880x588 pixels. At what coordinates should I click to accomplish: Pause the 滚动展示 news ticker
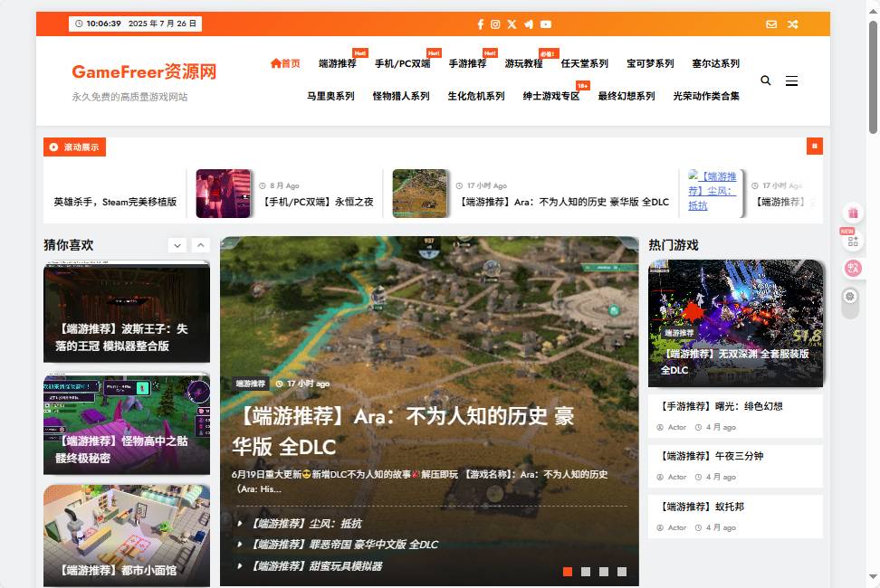coord(814,146)
